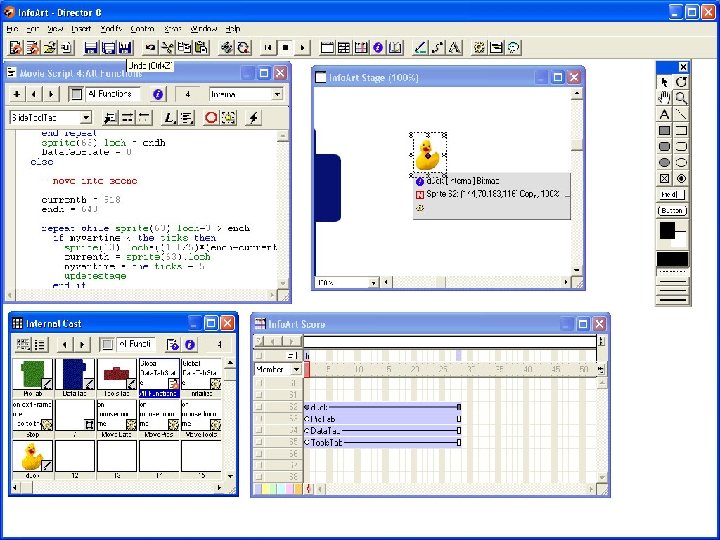
Task: Open Vector Shape window toolbar icon
Action: coord(438,47)
